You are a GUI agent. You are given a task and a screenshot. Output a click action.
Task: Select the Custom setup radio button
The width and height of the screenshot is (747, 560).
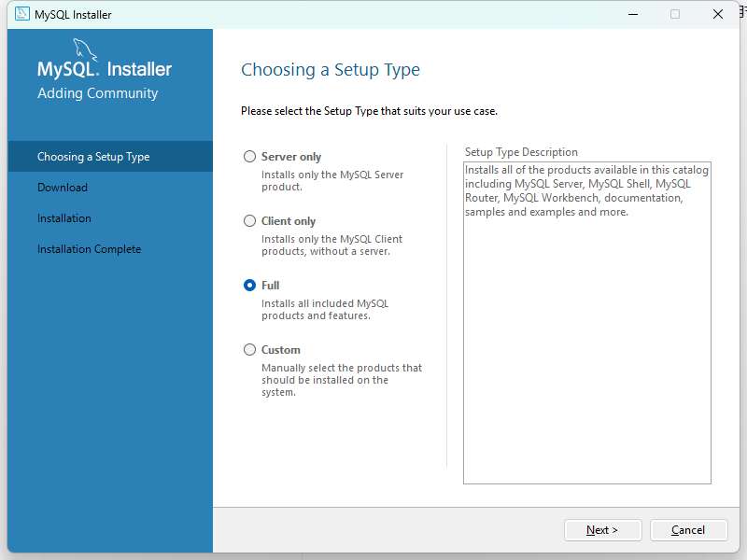[x=249, y=349]
